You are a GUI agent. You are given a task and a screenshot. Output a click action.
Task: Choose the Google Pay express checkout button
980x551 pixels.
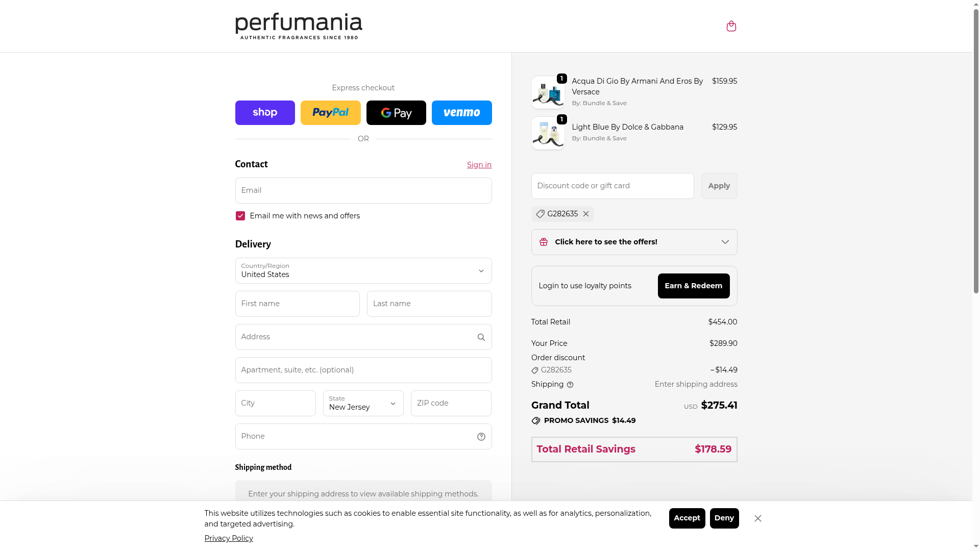point(396,113)
